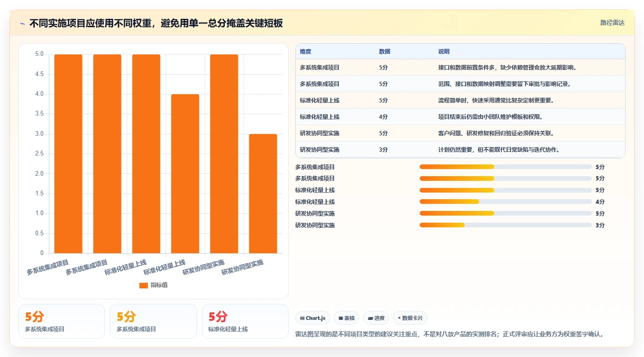644x357 pixels.
Task: Click the 3分 cell in the table
Action: click(x=383, y=150)
